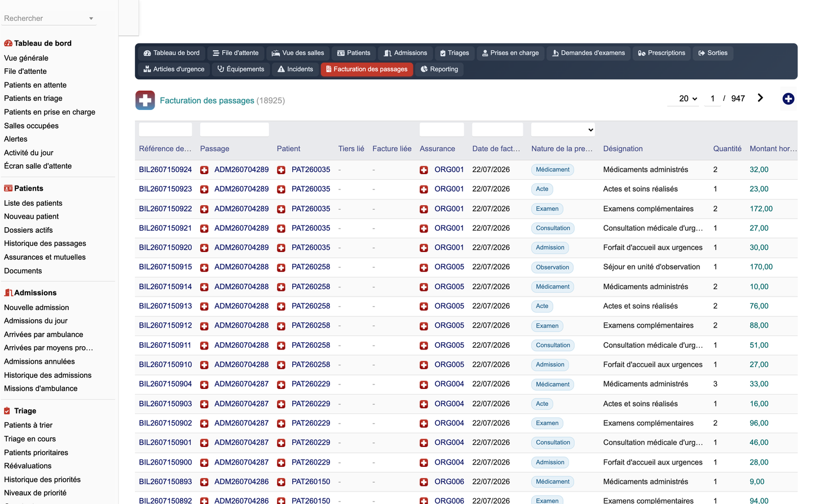The height and width of the screenshot is (504, 815).
Task: Select the Demandes d'examens tab
Action: (x=588, y=53)
